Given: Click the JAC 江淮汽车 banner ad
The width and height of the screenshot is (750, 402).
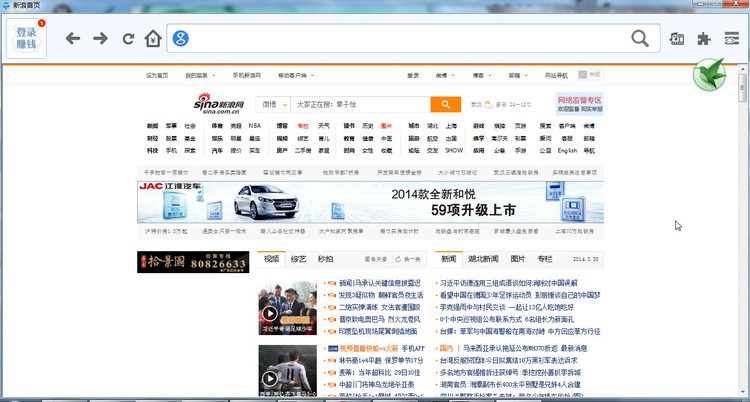Looking at the screenshot, I should (x=370, y=202).
